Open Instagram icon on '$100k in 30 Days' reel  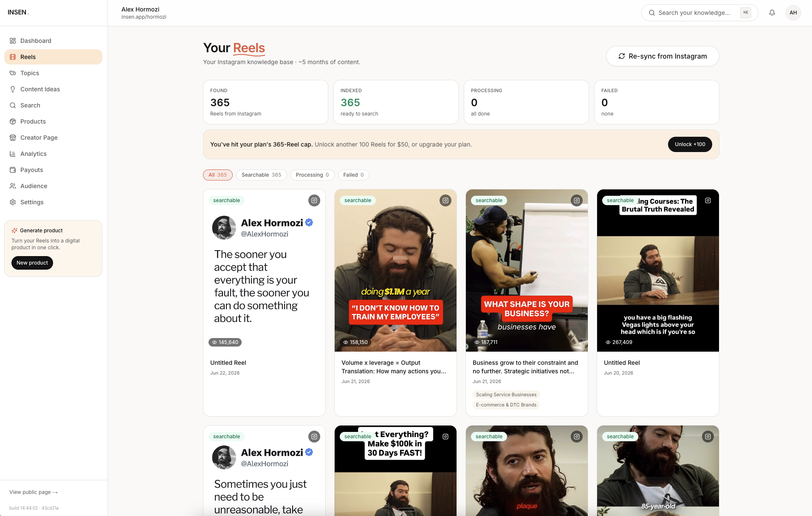pyautogui.click(x=445, y=437)
